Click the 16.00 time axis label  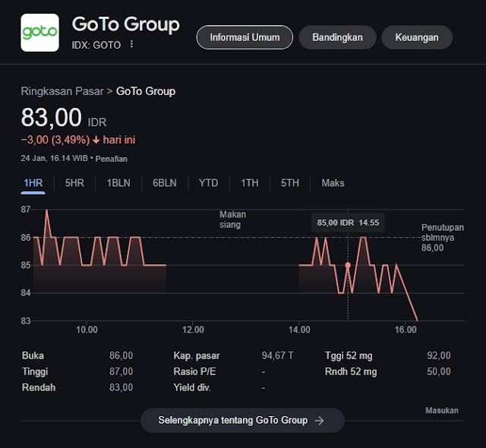click(406, 330)
